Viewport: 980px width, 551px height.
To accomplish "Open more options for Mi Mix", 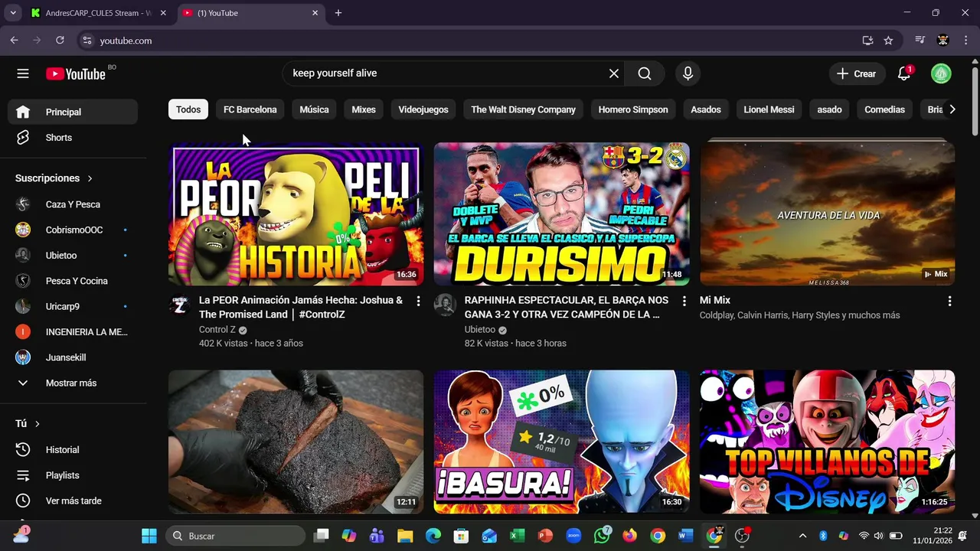I will [949, 302].
